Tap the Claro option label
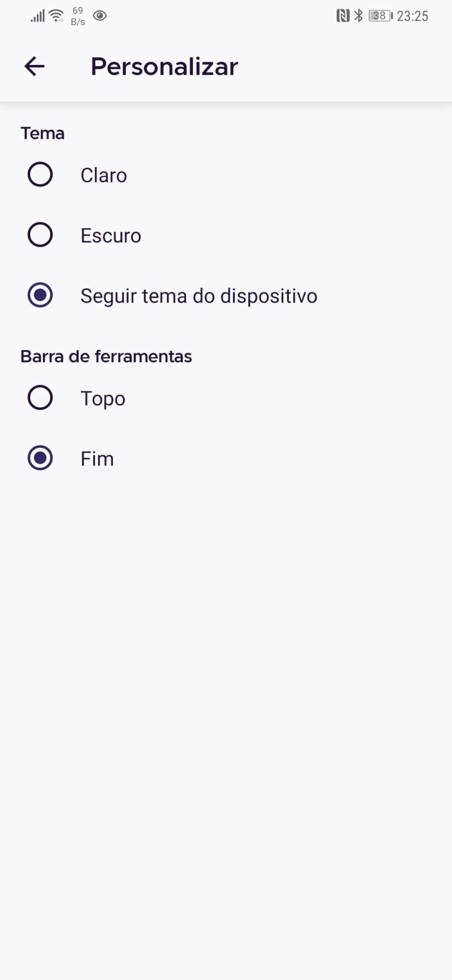The width and height of the screenshot is (452, 980). click(104, 175)
